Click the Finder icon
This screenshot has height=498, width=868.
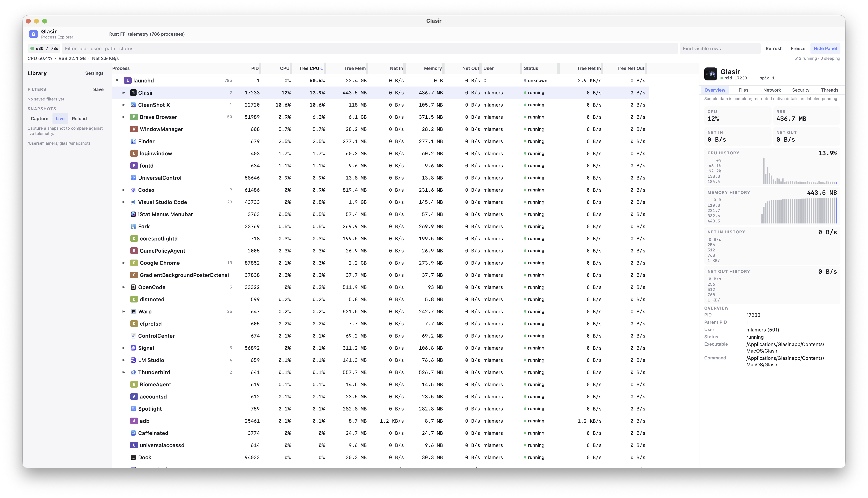(x=133, y=141)
